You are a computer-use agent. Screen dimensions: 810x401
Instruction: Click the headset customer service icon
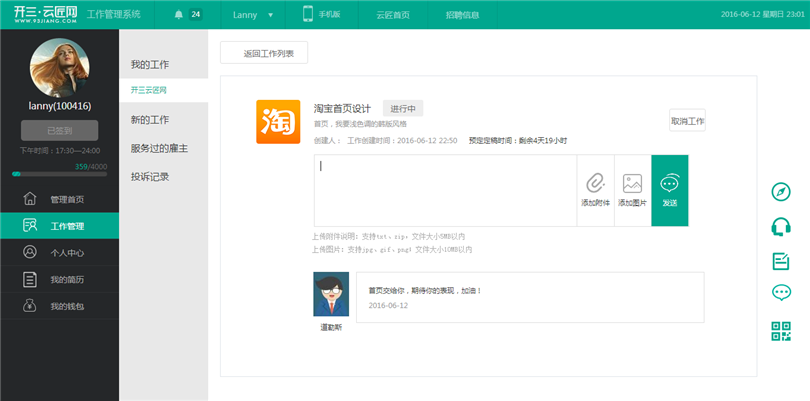(781, 226)
